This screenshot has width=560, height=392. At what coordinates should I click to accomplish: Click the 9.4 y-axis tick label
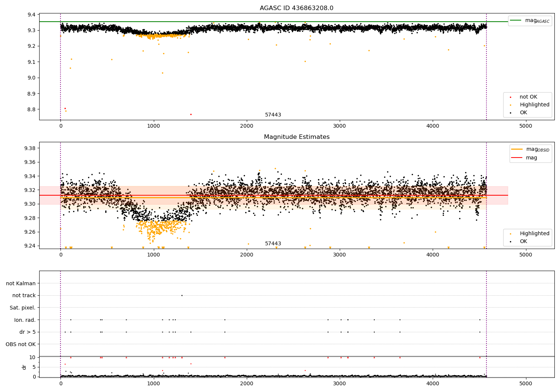pyautogui.click(x=31, y=15)
